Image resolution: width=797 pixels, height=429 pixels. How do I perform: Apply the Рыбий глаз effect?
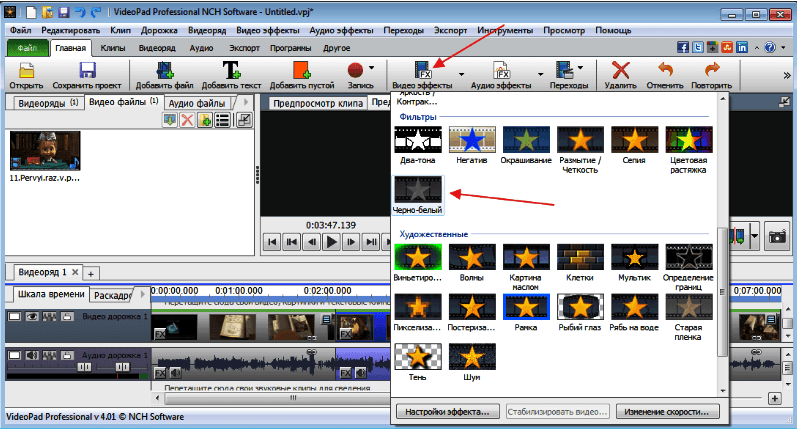click(580, 313)
